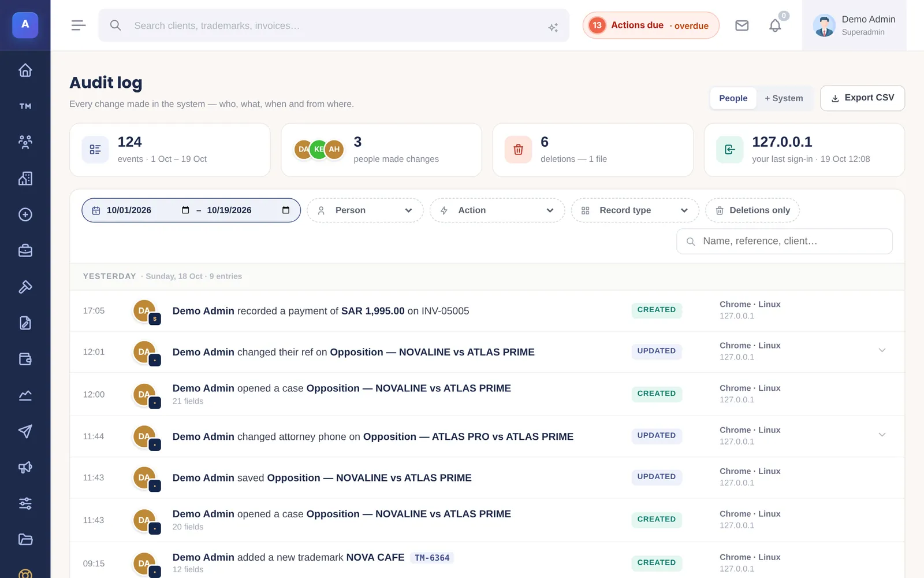Click the 124 events summary card
Screen dimensions: 924x578
[x=170, y=150]
